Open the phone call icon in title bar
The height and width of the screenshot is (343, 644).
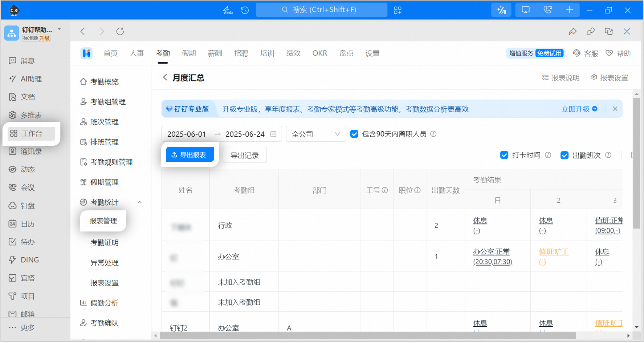pyautogui.click(x=548, y=10)
